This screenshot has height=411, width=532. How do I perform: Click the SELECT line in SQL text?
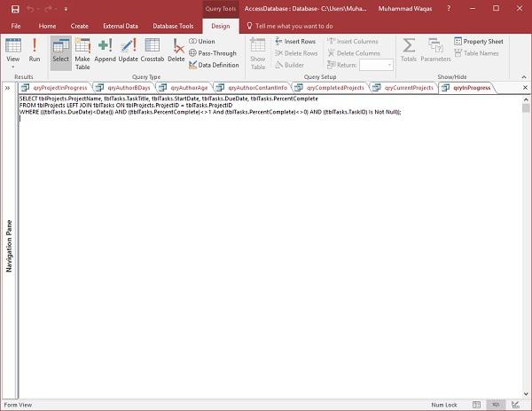[x=168, y=99]
